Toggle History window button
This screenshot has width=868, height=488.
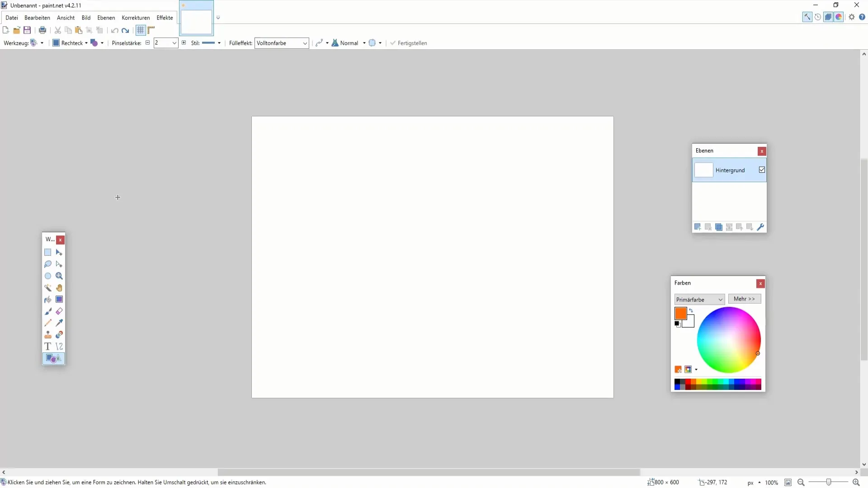tap(818, 17)
